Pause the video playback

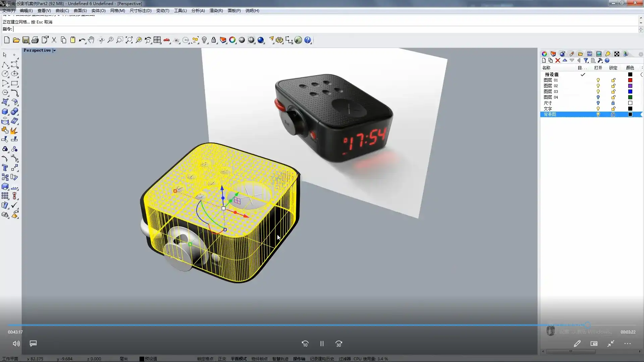tap(322, 344)
